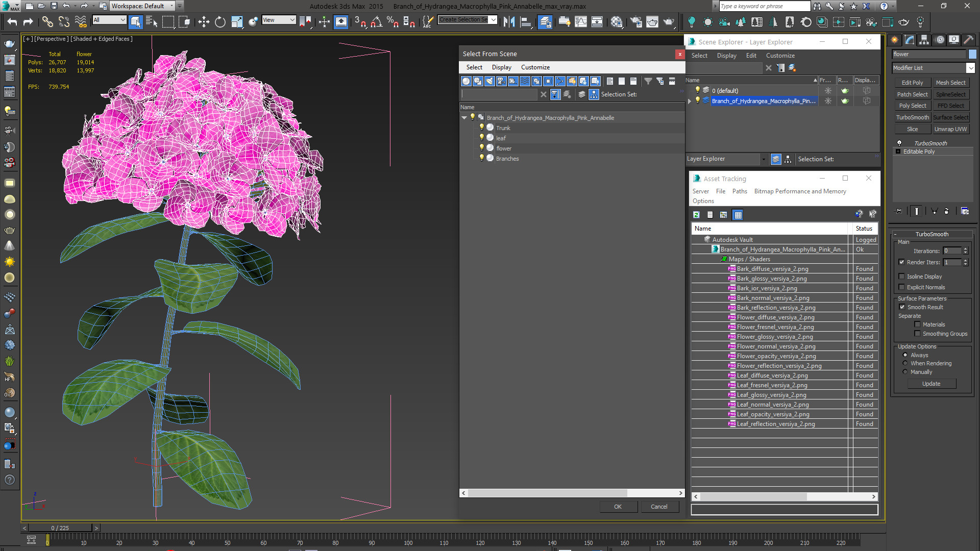
Task: Toggle Display Space Warps filter in Select From Scene
Action: [x=525, y=81]
